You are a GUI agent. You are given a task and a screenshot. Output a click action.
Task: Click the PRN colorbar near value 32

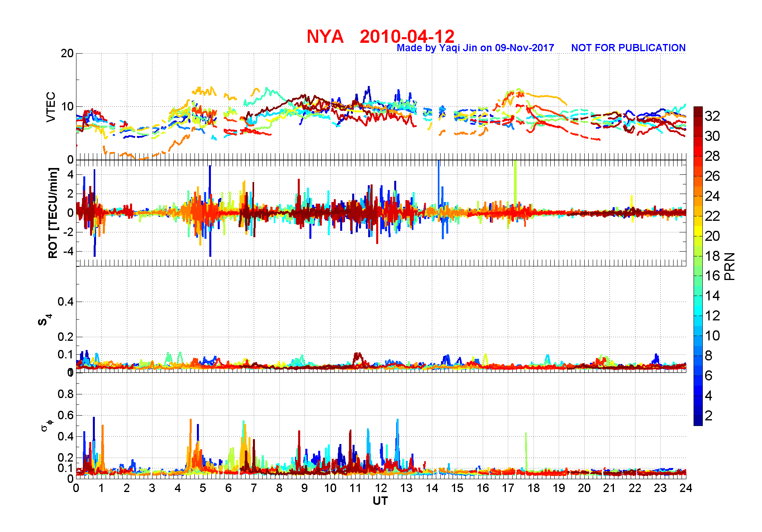[x=698, y=116]
